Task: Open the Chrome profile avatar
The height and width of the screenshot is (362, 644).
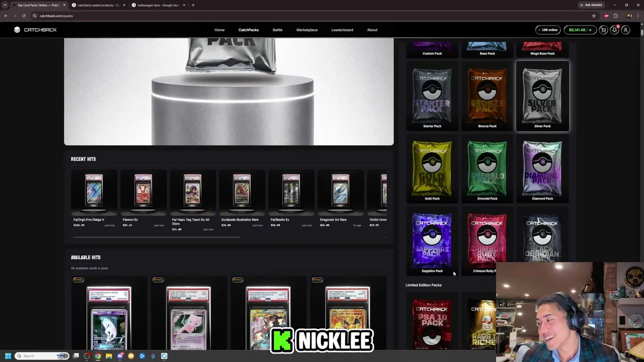Action: (629, 16)
